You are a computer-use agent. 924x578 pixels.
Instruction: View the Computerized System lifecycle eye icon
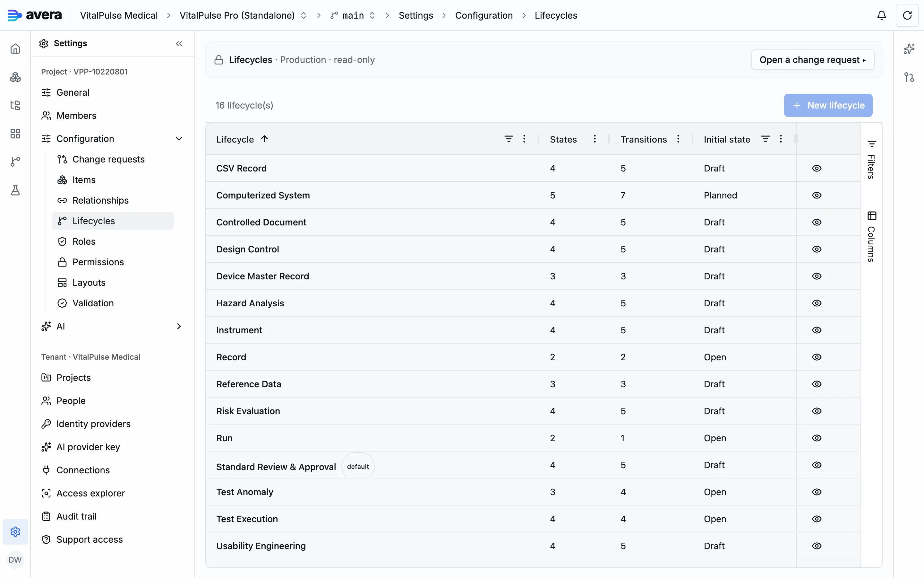[817, 195]
